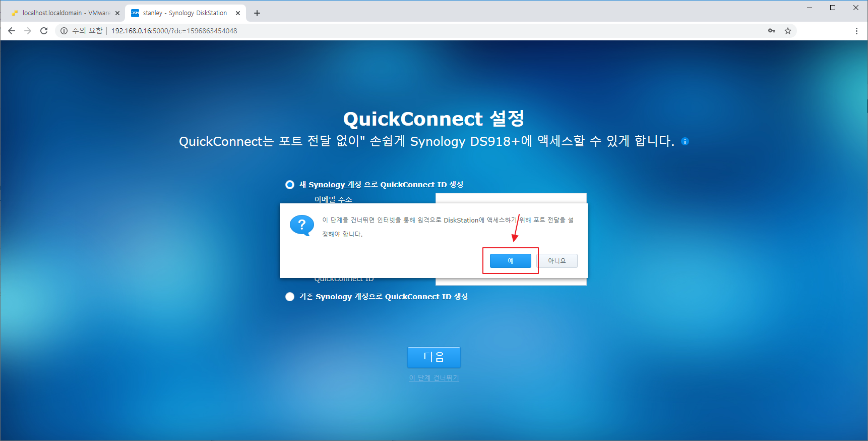Click the browser forward arrow

[x=28, y=31]
